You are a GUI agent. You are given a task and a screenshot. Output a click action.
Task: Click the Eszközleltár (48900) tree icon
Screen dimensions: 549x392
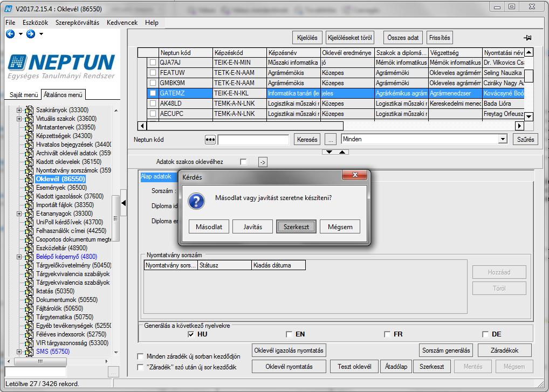tap(29, 248)
